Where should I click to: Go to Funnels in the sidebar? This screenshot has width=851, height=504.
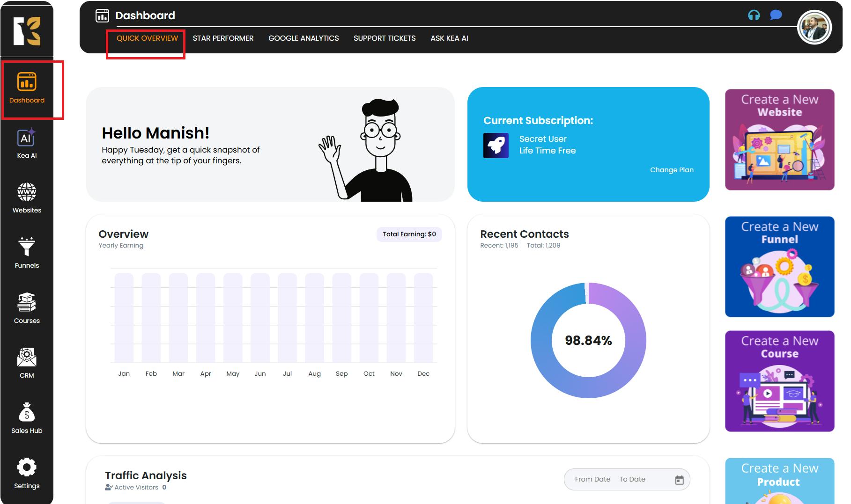pyautogui.click(x=27, y=247)
